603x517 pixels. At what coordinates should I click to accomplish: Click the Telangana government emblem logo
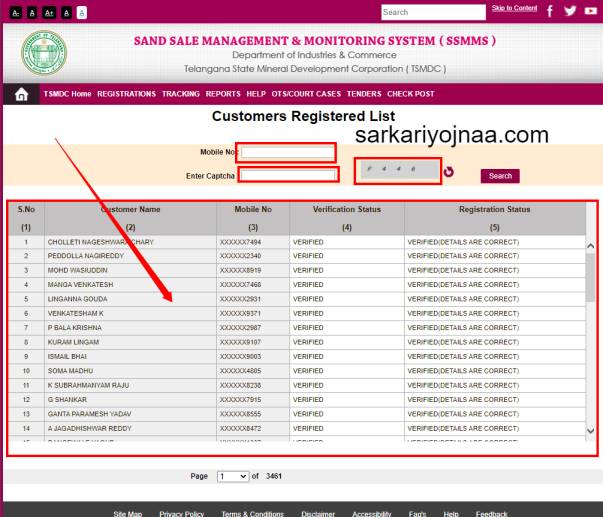tap(44, 53)
